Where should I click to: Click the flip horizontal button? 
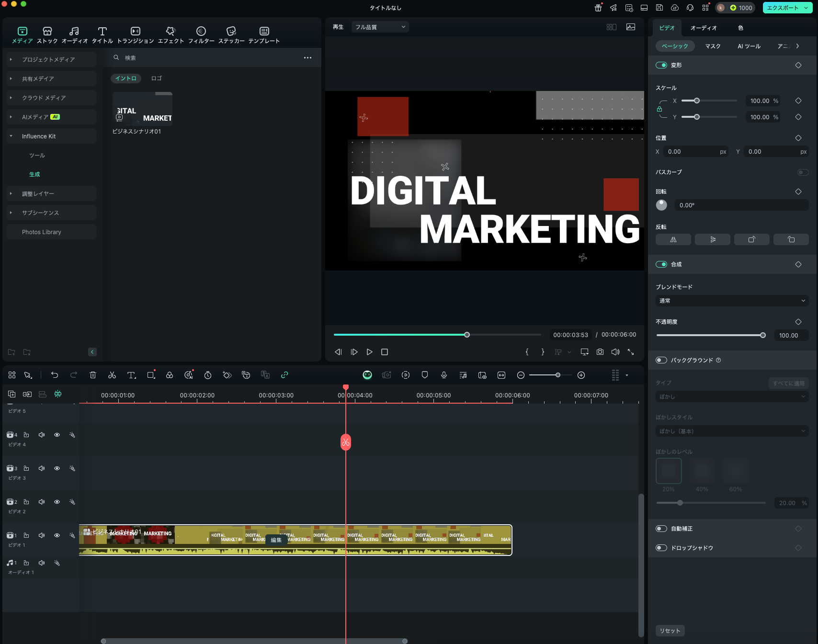coord(673,239)
